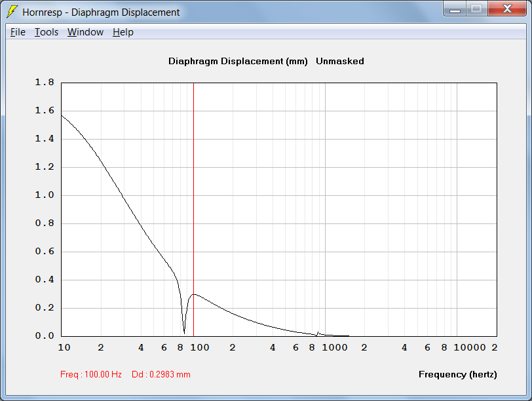Close the Diaphragm Displacement window
This screenshot has height=401, width=532.
507,9
